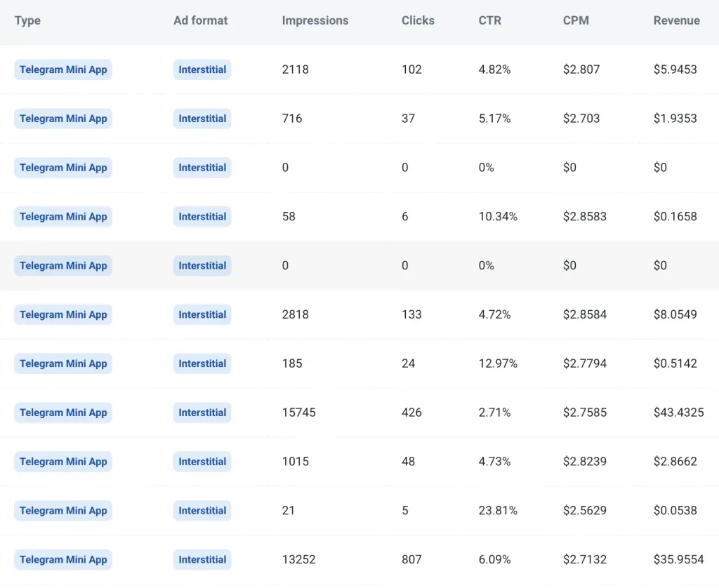Select the CTR column header
This screenshot has height=588, width=719.
(x=490, y=20)
